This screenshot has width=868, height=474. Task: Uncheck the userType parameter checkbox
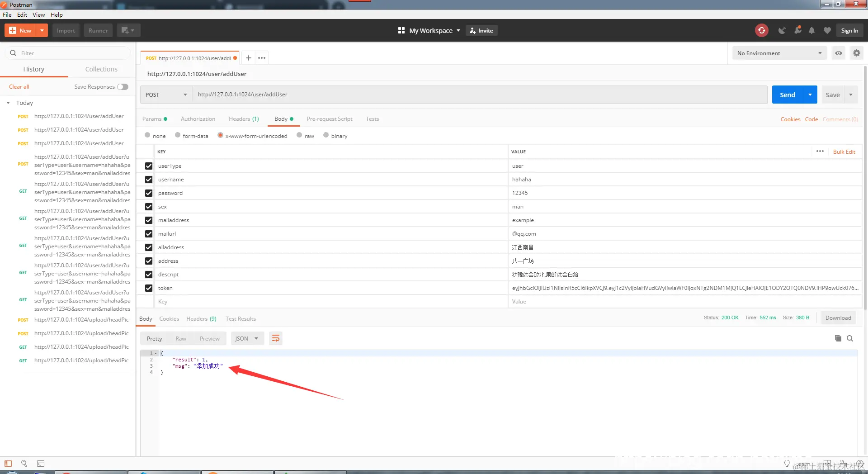pos(149,166)
